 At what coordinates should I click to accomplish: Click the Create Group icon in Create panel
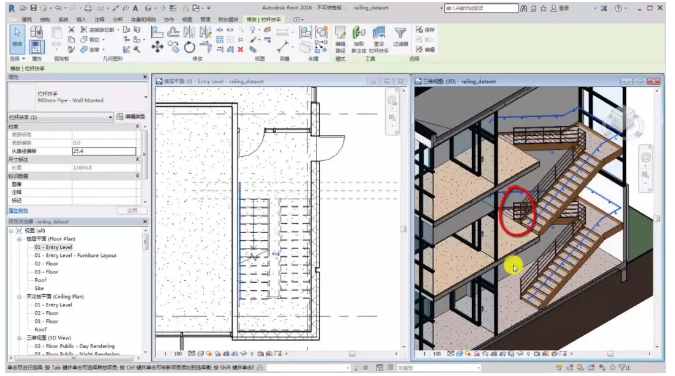click(x=321, y=32)
